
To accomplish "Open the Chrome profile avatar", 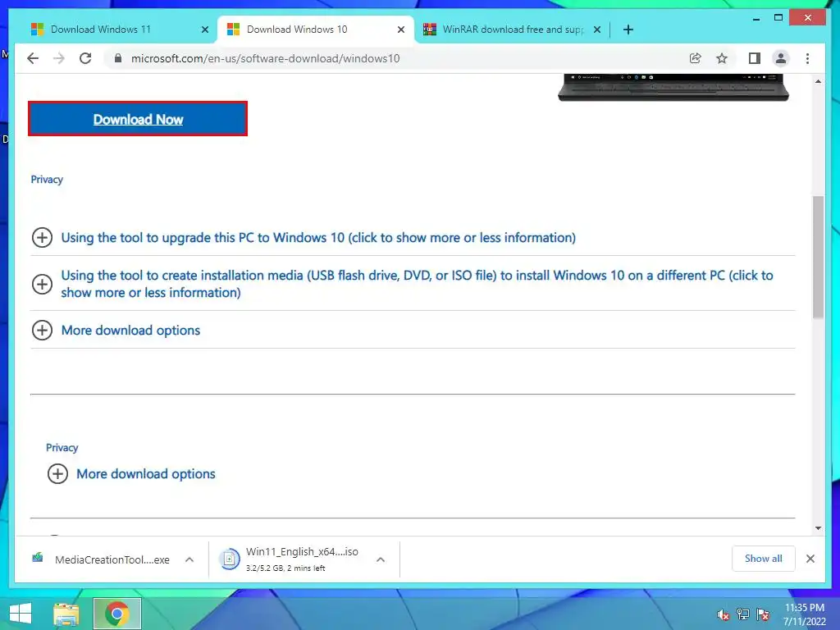I will 781,58.
